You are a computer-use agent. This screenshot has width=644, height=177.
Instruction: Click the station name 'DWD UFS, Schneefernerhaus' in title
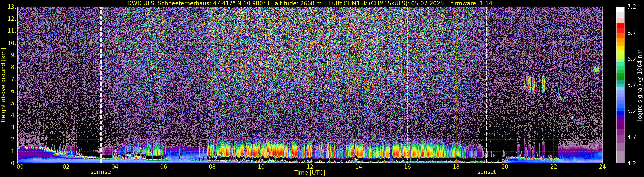(169, 3)
